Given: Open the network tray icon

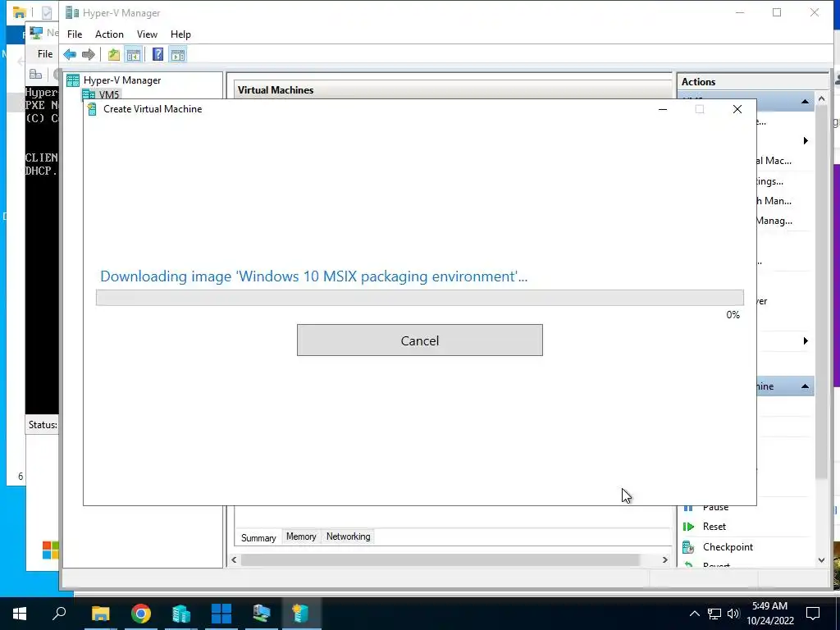Looking at the screenshot, I should pos(714,614).
